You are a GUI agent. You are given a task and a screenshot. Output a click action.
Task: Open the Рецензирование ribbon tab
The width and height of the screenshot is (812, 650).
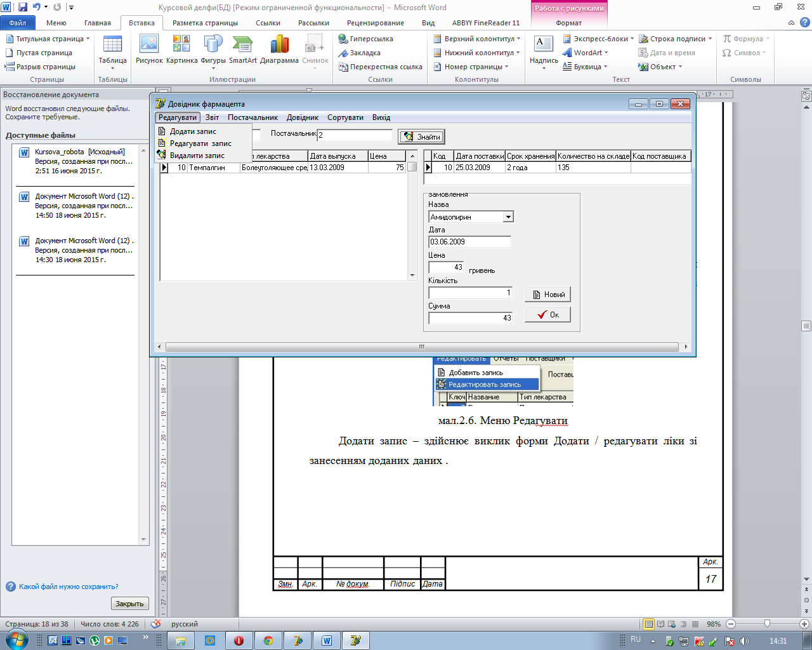376,23
